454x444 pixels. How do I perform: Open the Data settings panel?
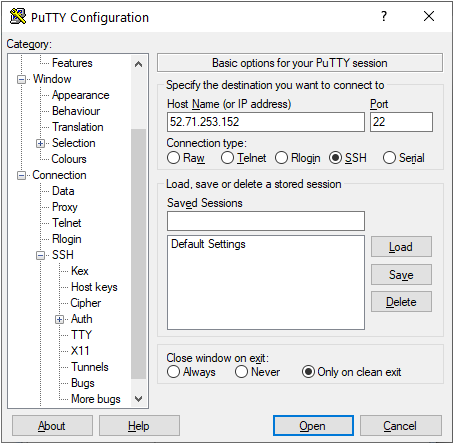63,191
